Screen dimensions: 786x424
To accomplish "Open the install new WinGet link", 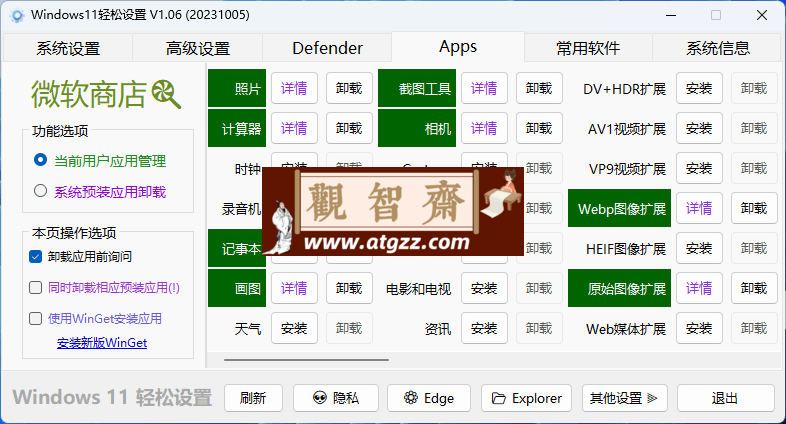I will point(102,343).
